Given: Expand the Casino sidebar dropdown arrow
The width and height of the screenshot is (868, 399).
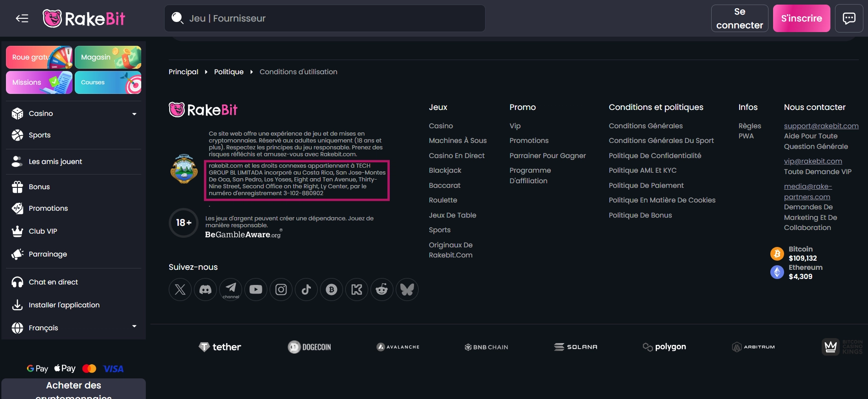Looking at the screenshot, I should tap(134, 114).
